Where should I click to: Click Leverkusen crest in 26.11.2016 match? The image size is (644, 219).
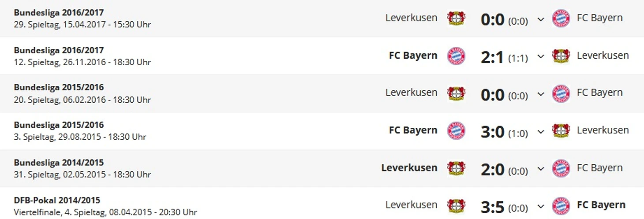point(561,56)
